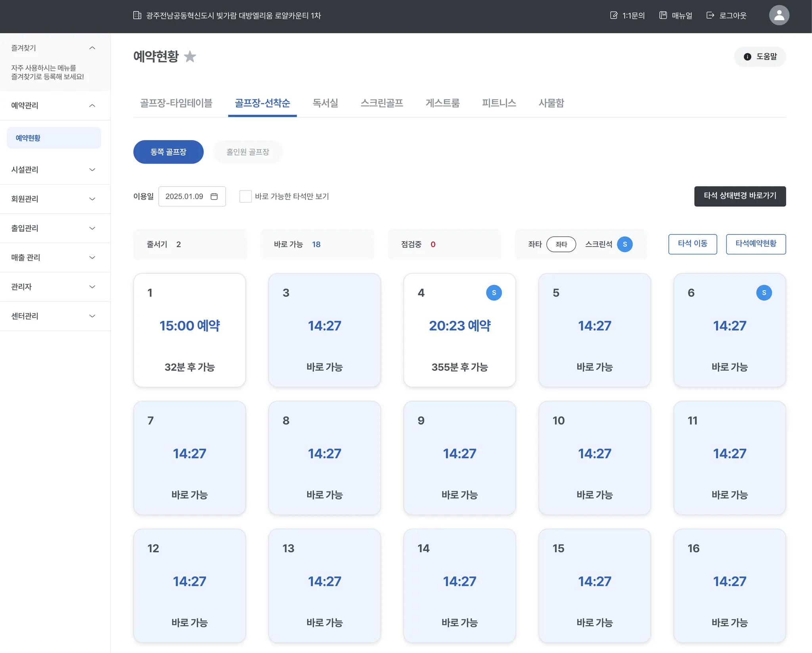Collapse the 즐겨찾기 section
This screenshot has height=653, width=812.
(x=92, y=48)
